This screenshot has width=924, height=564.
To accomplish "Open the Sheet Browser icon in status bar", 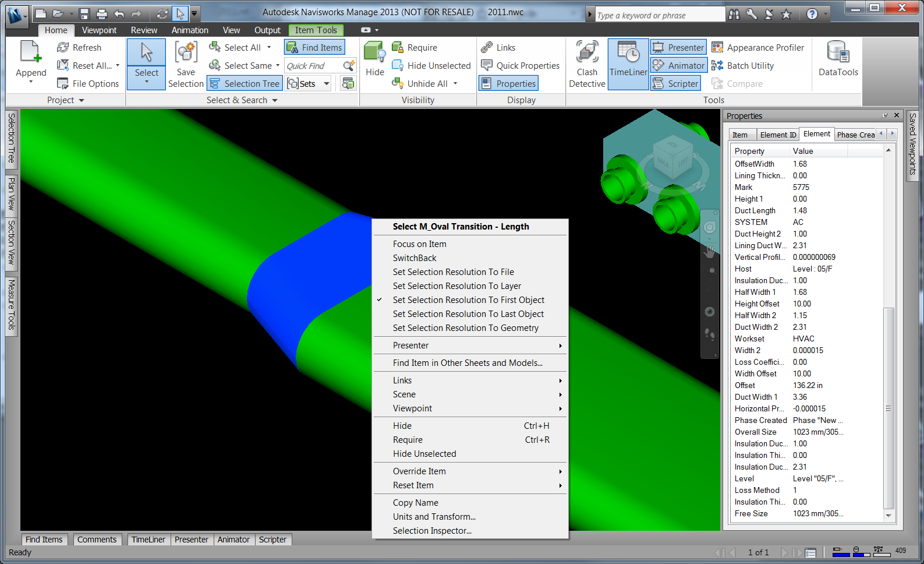I will [810, 552].
